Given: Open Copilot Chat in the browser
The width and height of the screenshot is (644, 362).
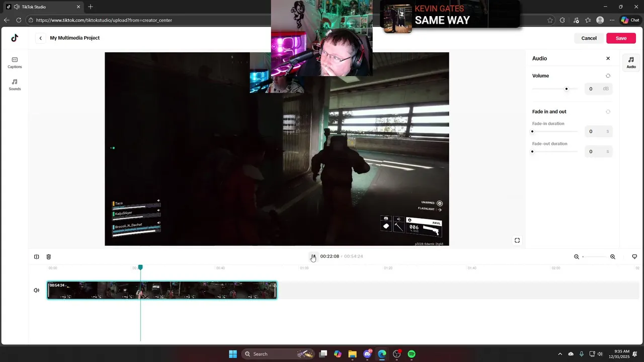Looking at the screenshot, I should pyautogui.click(x=630, y=20).
